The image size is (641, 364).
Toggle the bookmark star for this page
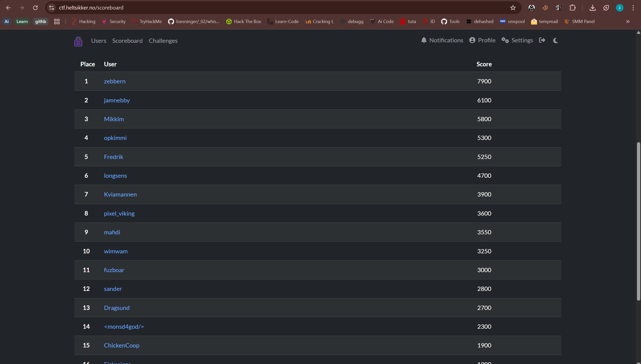(512, 8)
